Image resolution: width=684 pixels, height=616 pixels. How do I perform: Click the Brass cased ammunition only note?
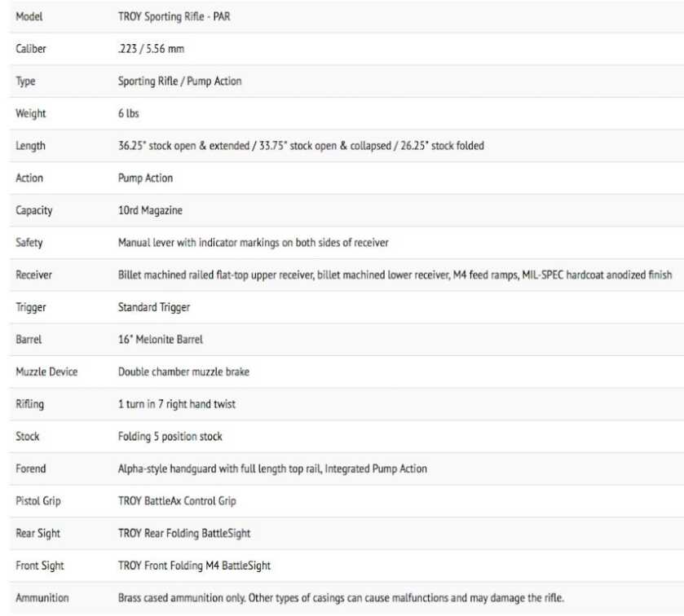click(341, 598)
